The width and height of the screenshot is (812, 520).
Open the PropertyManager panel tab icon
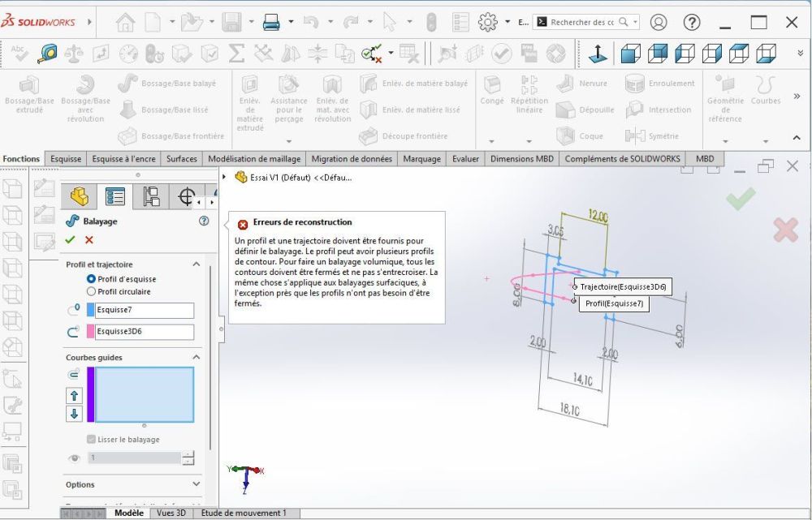point(115,196)
